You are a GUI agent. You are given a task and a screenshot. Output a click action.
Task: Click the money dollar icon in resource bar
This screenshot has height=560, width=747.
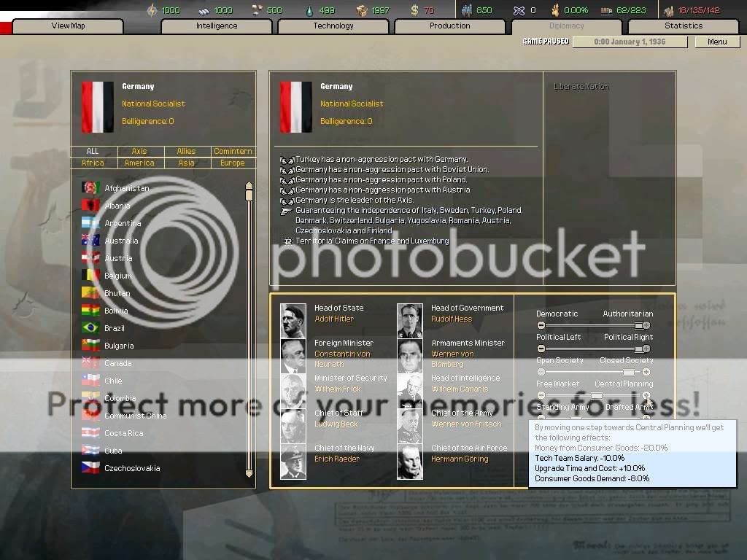tap(414, 10)
